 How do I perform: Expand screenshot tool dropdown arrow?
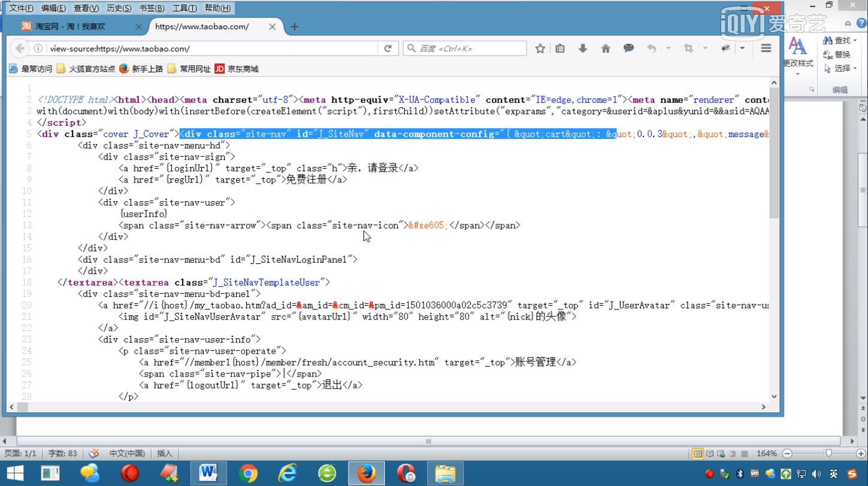(x=705, y=48)
